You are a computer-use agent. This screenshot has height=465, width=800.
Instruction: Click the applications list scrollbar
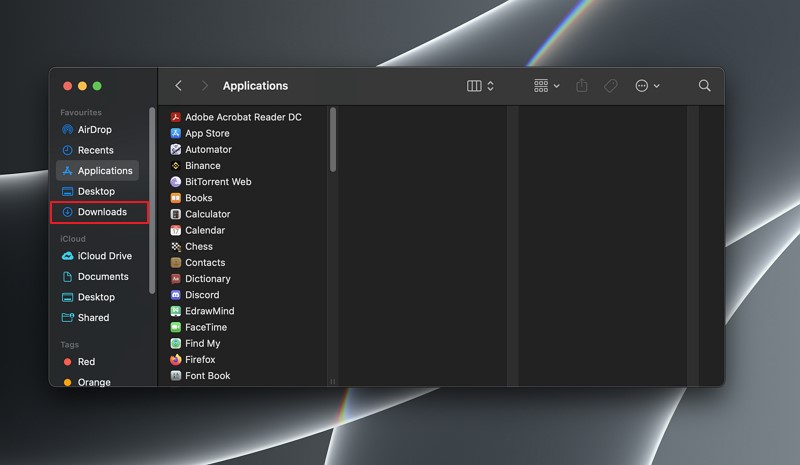coord(333,139)
